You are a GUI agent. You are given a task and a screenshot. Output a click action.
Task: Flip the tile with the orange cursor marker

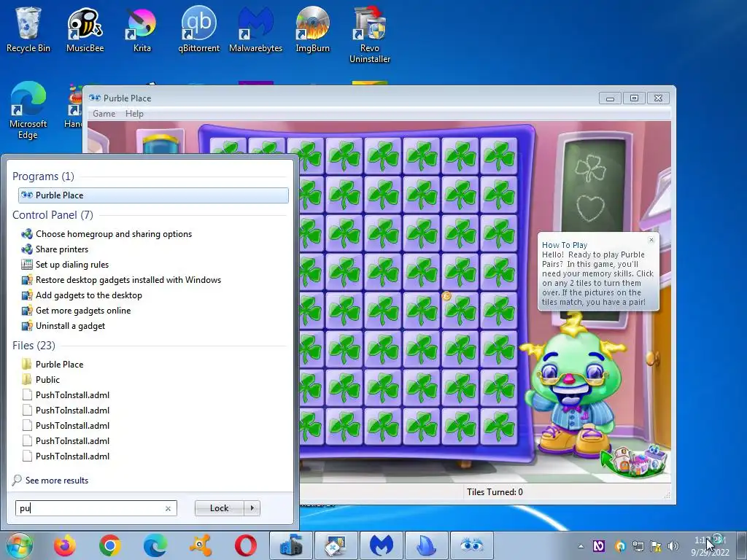460,310
